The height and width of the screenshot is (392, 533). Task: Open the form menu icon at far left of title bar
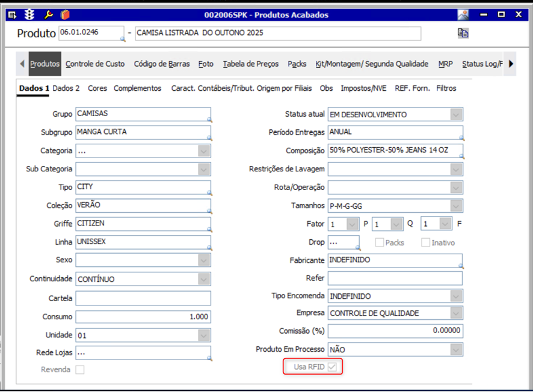point(12,14)
